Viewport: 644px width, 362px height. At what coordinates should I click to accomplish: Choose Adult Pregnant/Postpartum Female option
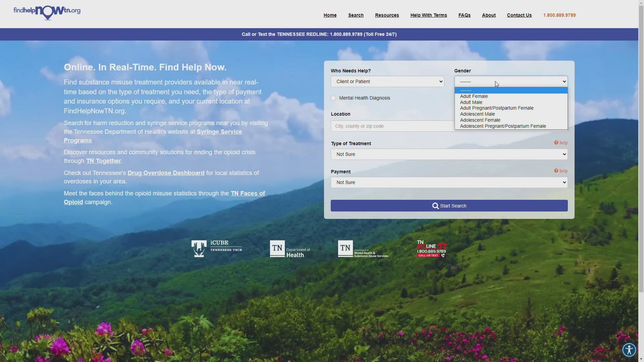(x=511, y=108)
